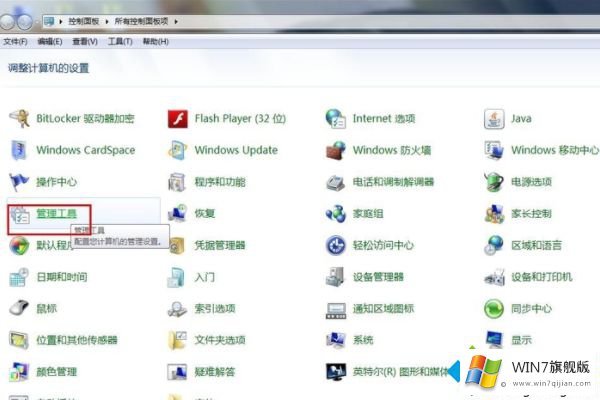Open the 通知区域图标 icon

336,309
